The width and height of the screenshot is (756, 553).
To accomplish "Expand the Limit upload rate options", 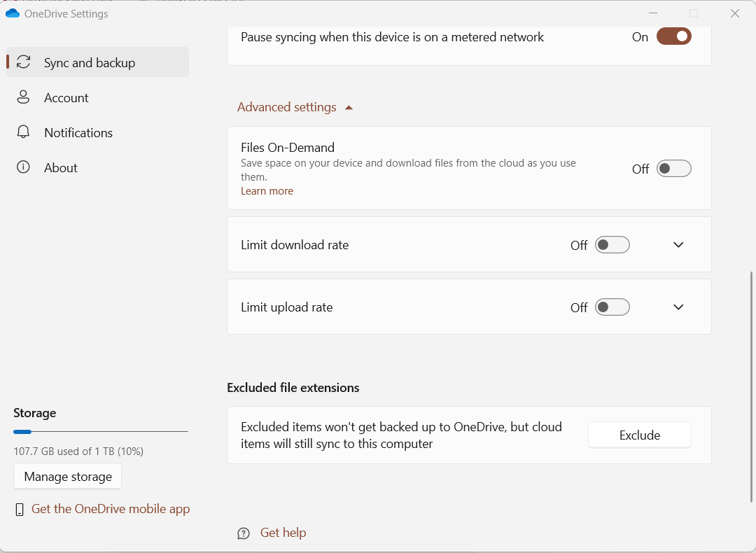I will (678, 307).
